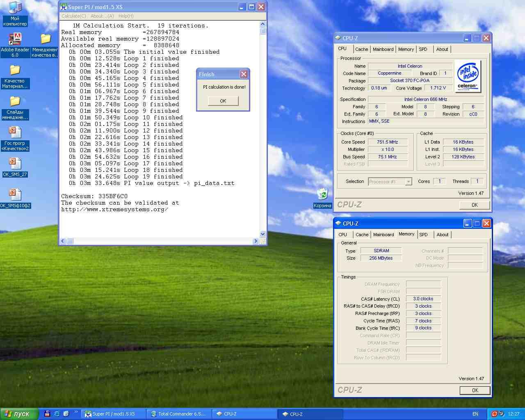Switch to Mainboard tab in lower CPU-Z

tap(383, 235)
